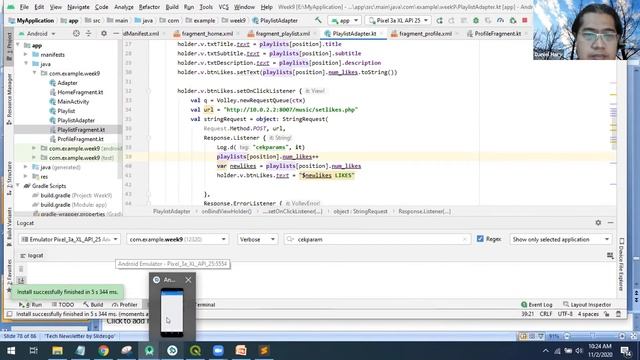Image resolution: width=640 pixels, height=360 pixels.
Task: Toggle the Regex checkbox in Logcat
Action: coord(480,239)
